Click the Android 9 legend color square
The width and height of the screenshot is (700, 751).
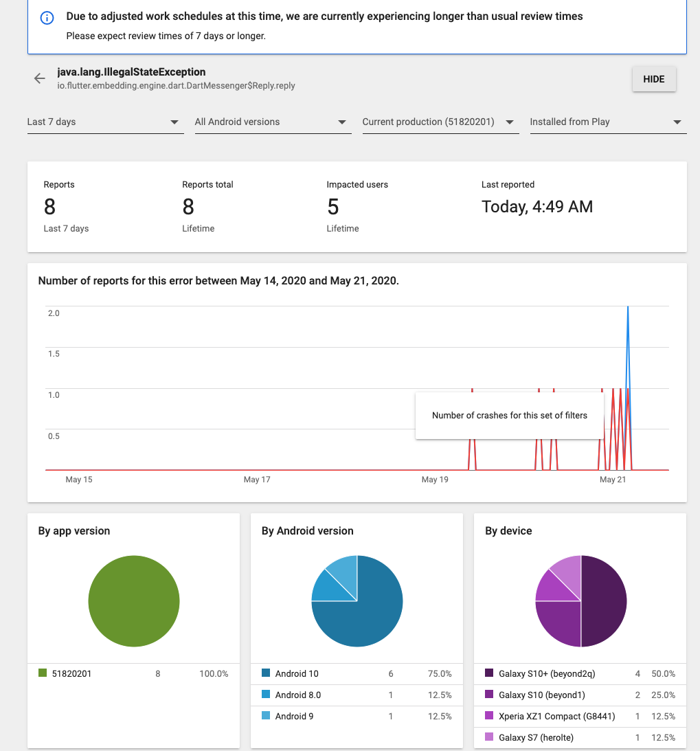click(x=266, y=715)
